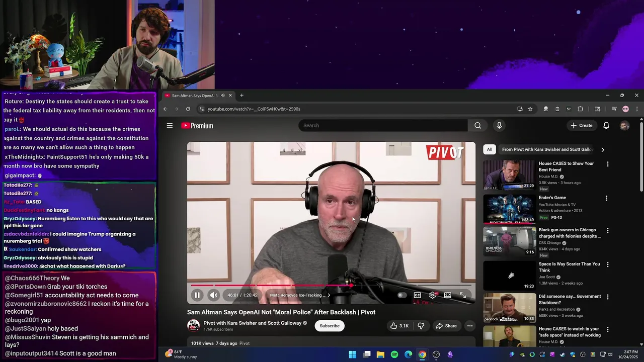The width and height of the screenshot is (644, 362).
Task: Start voice search with microphone icon
Action: (499, 126)
